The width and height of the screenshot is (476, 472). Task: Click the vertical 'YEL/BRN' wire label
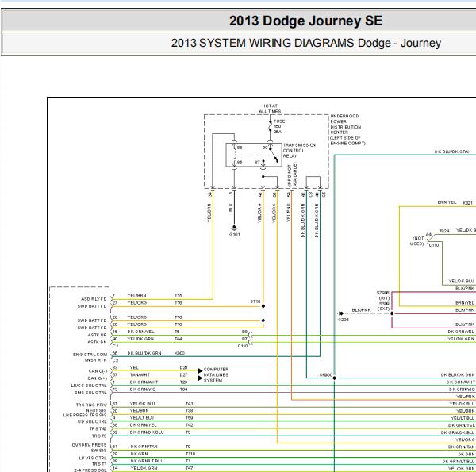coord(209,213)
